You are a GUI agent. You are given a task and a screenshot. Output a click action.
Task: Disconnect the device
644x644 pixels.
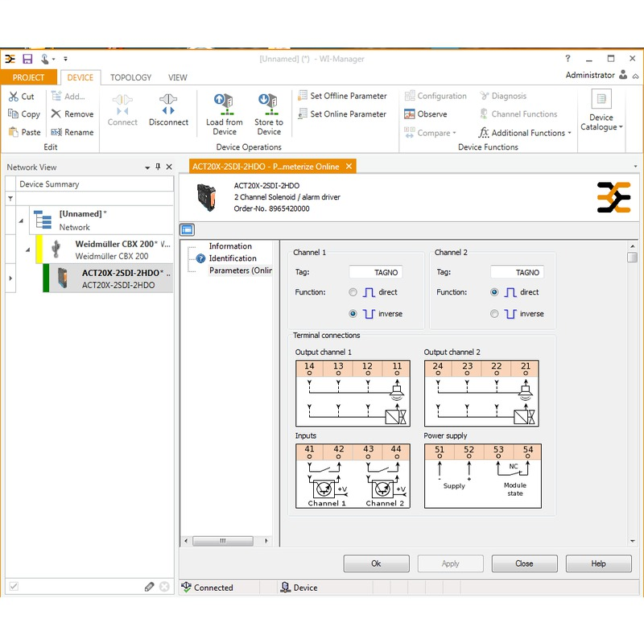coord(168,110)
